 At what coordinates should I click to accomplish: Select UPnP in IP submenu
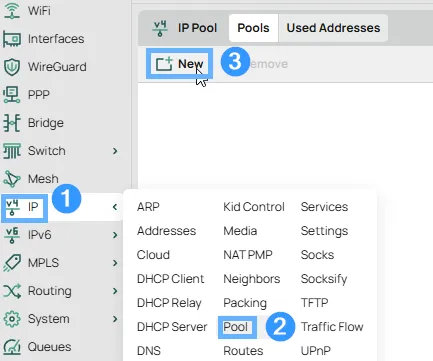pos(316,351)
